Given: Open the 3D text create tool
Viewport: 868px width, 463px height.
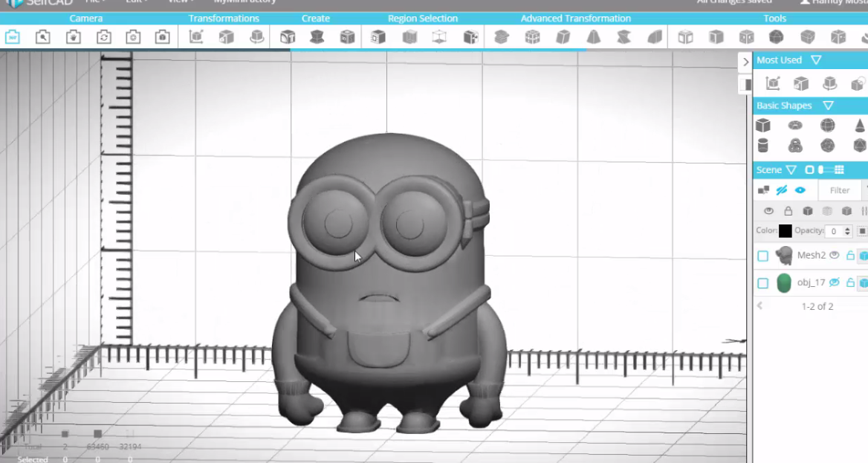Looking at the screenshot, I should [288, 37].
